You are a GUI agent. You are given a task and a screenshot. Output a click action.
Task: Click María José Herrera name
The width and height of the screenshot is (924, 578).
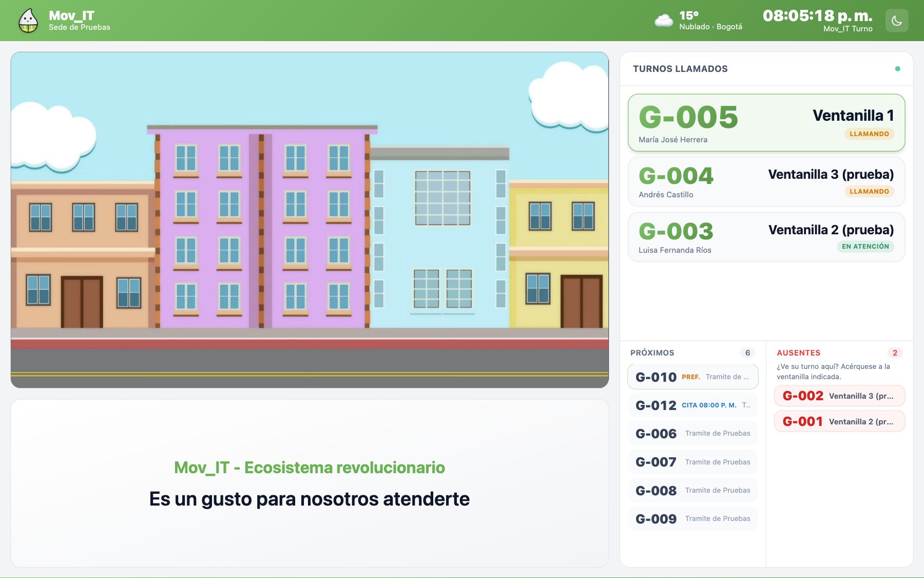[673, 140]
